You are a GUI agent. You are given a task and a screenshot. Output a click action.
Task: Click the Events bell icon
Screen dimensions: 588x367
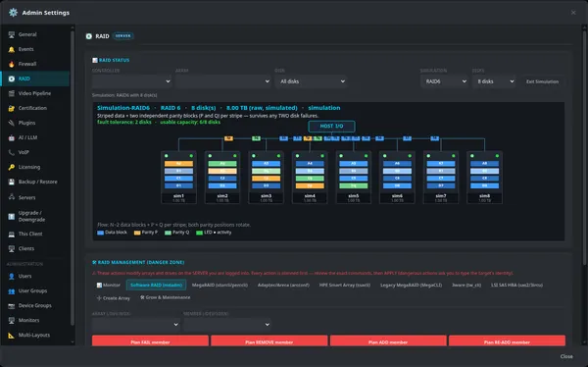pos(12,49)
